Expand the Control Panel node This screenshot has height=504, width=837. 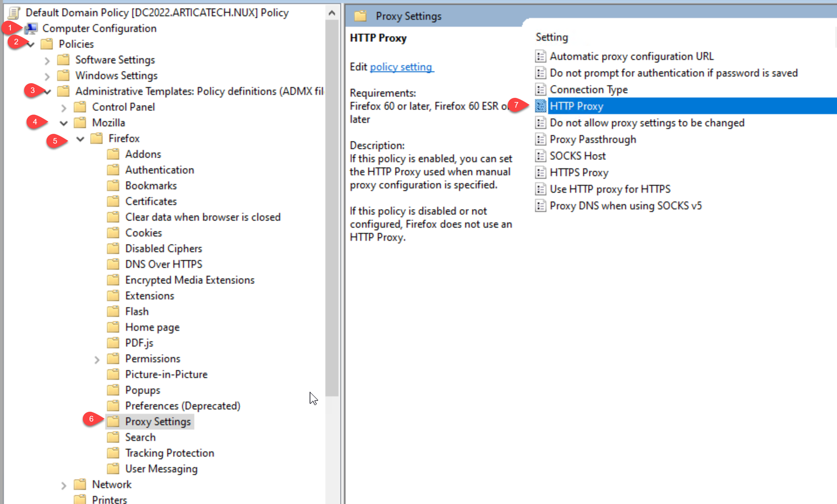[x=63, y=108]
